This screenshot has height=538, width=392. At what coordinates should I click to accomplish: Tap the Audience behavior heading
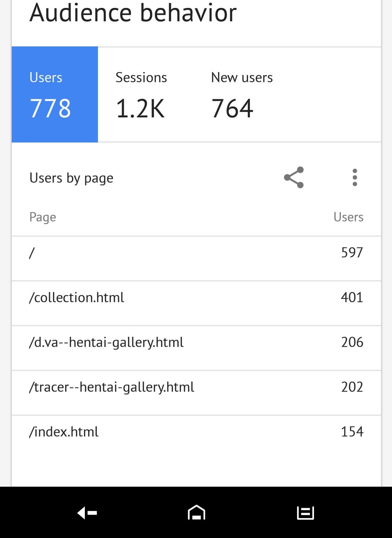click(133, 13)
